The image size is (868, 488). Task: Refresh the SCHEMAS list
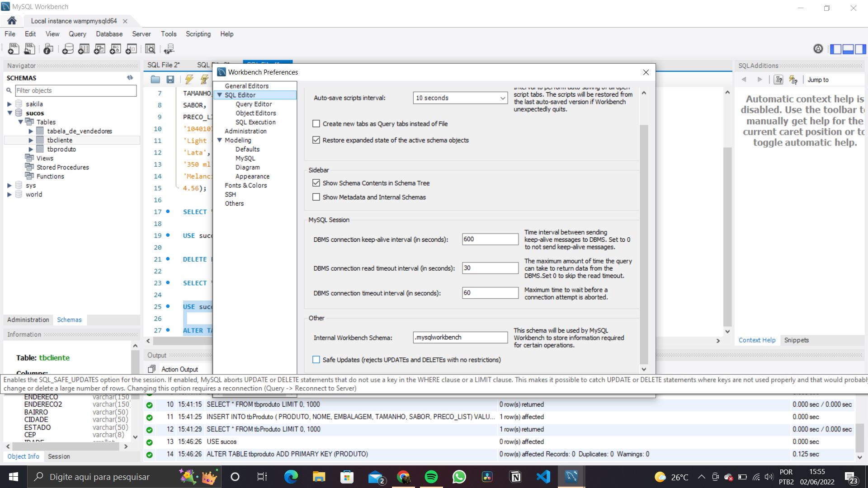130,78
